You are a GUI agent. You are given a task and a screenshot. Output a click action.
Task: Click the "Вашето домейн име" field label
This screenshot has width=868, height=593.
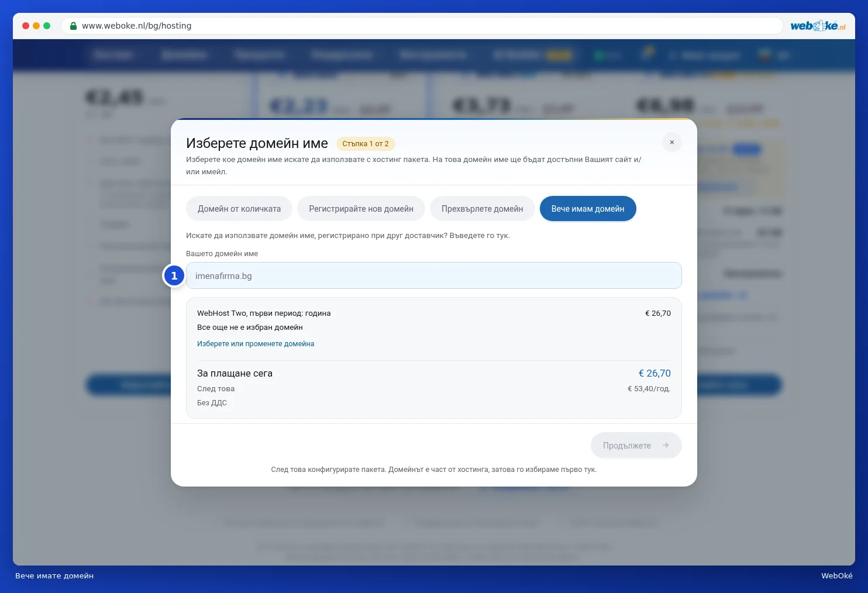click(222, 254)
